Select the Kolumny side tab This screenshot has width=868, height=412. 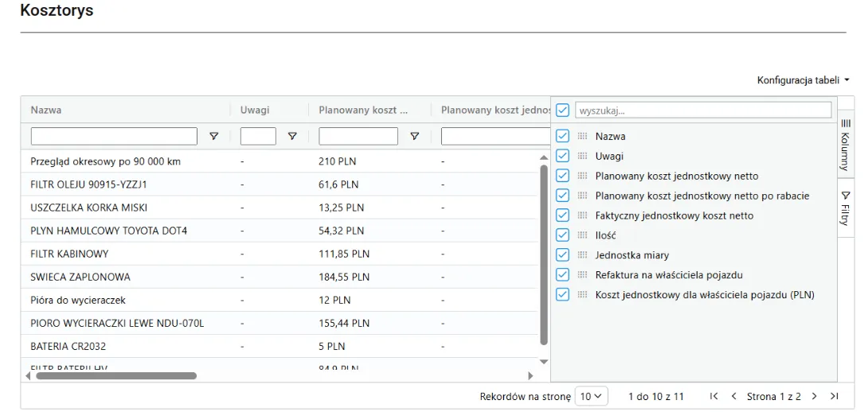point(845,145)
